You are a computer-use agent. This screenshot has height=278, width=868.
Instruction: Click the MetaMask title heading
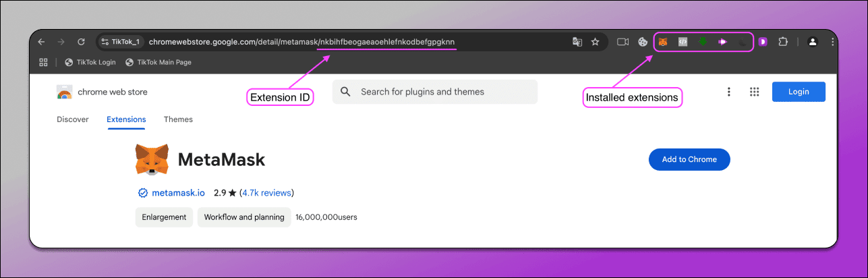[x=221, y=160]
